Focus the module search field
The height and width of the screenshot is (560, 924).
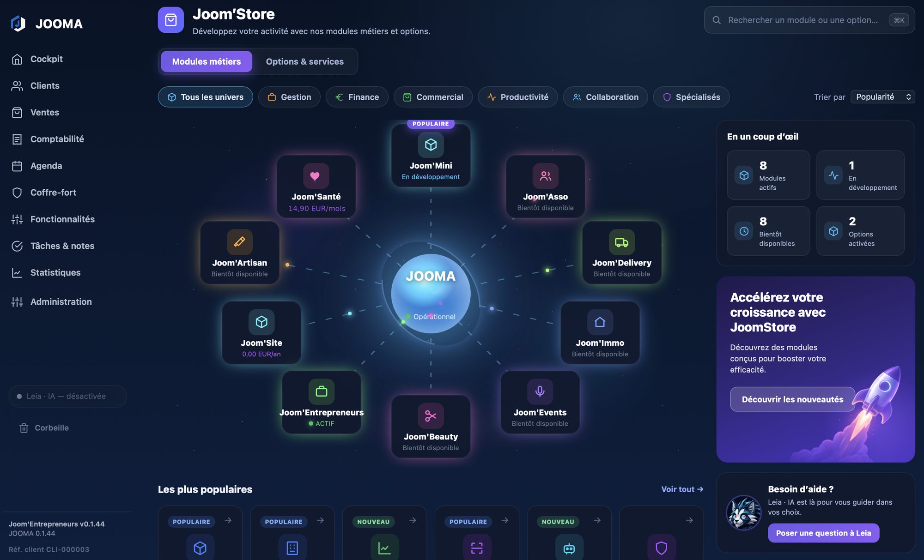809,20
